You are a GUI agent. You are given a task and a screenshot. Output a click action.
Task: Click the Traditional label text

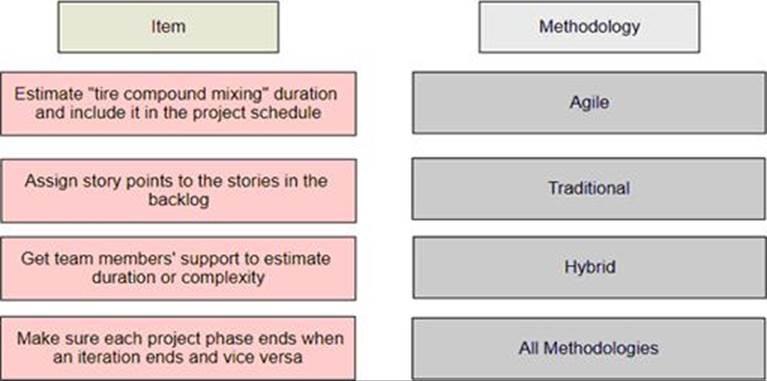pyautogui.click(x=589, y=188)
